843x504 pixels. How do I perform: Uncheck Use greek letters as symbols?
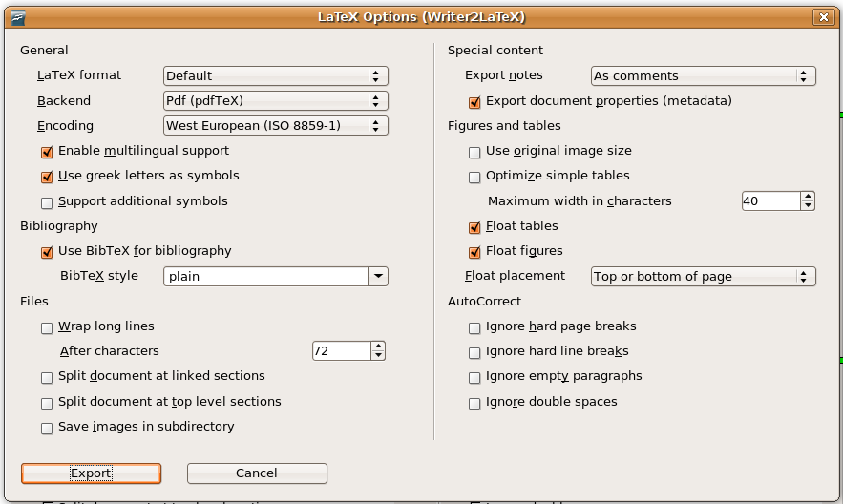[x=47, y=177]
